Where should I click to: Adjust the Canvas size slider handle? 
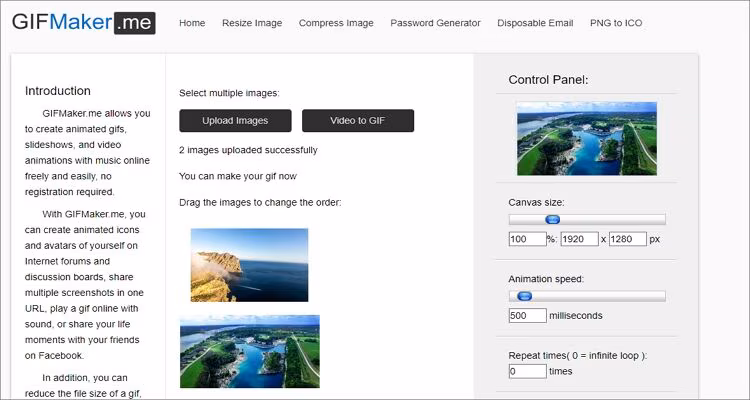551,219
